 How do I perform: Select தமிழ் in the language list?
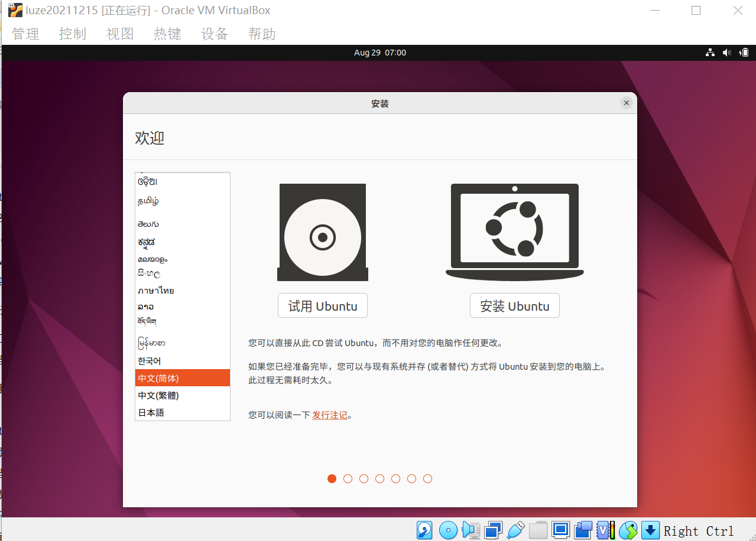coord(183,201)
